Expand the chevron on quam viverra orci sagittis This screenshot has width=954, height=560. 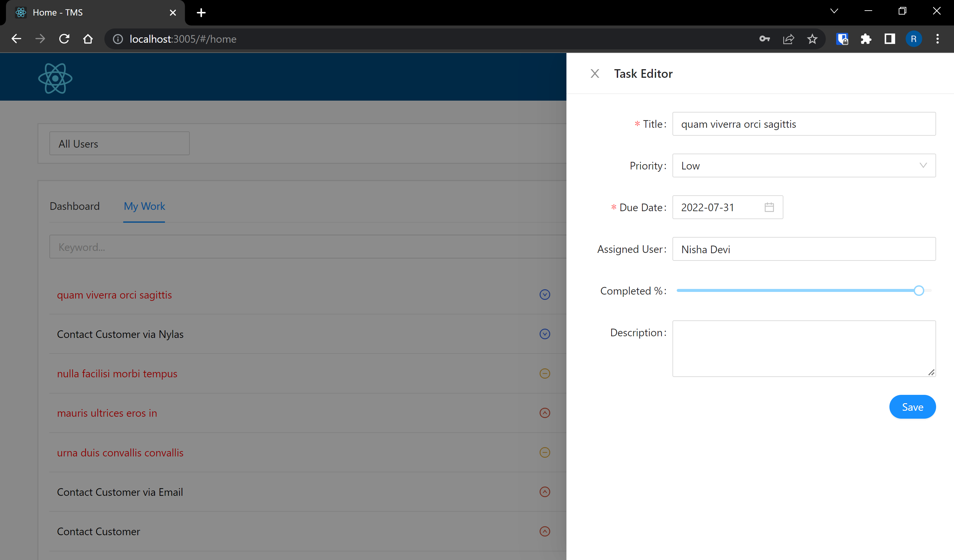coord(545,295)
